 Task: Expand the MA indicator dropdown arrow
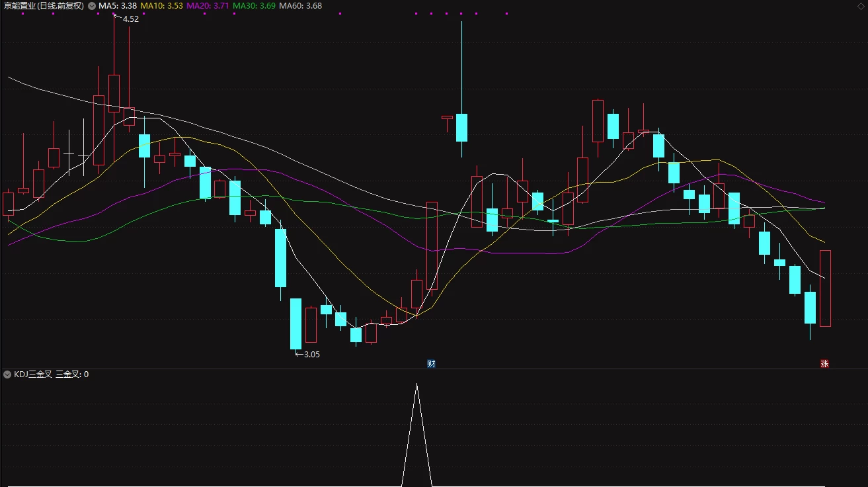[92, 6]
